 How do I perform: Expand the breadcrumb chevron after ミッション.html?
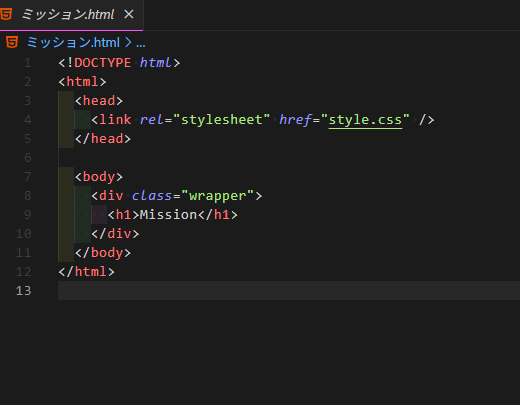128,43
